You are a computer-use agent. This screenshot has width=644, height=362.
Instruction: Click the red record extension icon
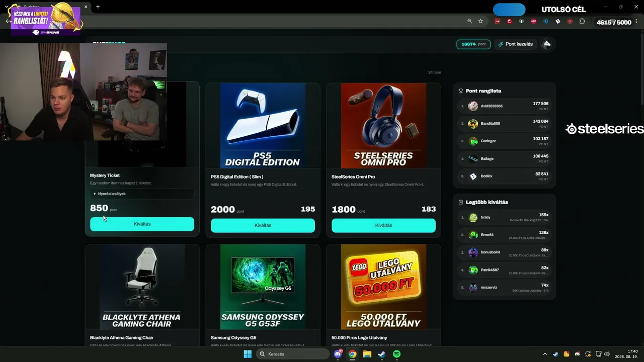click(570, 21)
